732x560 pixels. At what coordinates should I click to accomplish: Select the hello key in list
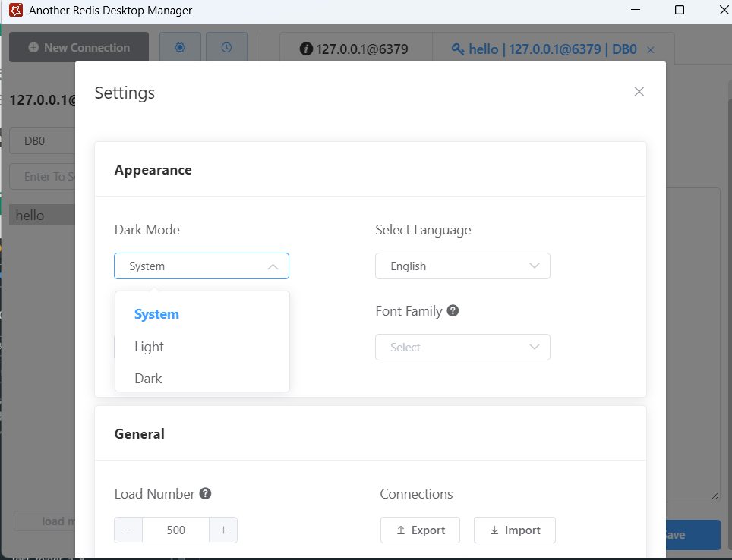42,215
